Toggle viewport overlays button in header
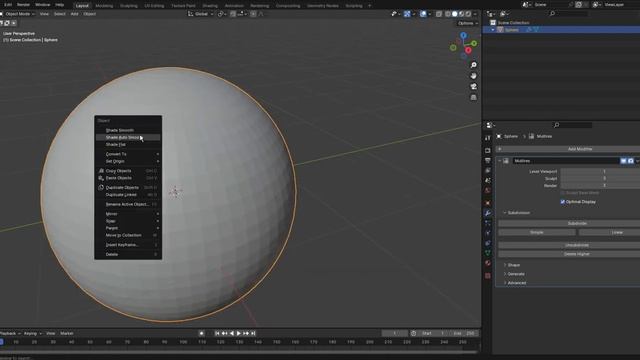The image size is (640, 360). [x=423, y=14]
